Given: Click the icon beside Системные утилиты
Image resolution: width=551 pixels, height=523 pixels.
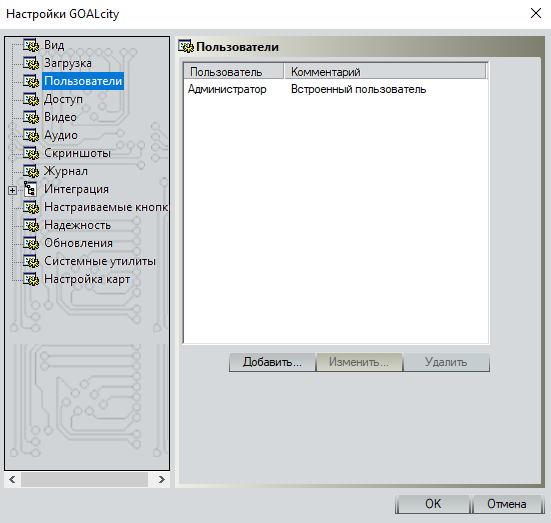Looking at the screenshot, I should (x=31, y=261).
